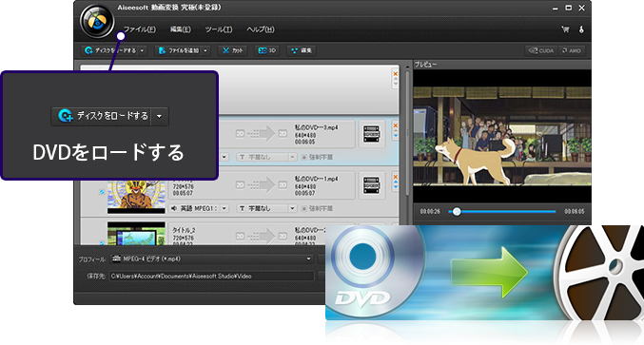The width and height of the screenshot is (644, 345).
Task: Remove the 私のDVD…3.mp4 item with orange X
Action: point(396,125)
